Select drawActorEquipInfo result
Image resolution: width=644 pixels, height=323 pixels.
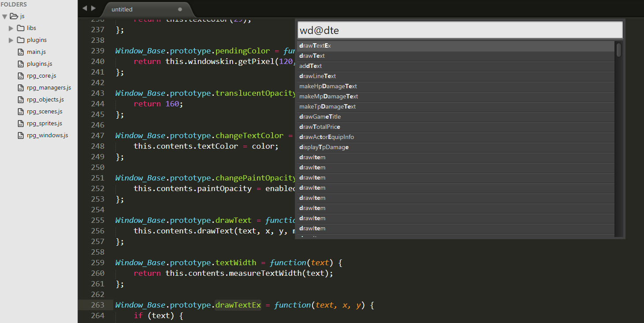[x=456, y=137]
